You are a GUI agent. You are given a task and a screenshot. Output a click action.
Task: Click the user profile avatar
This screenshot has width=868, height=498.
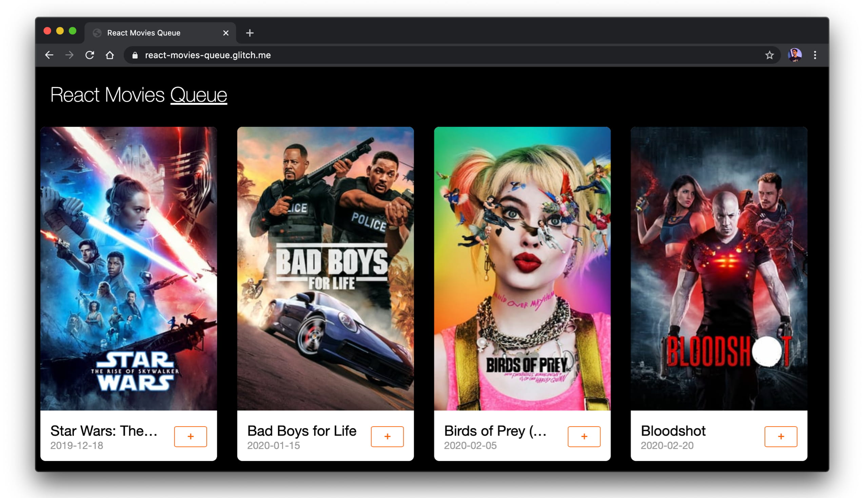pyautogui.click(x=794, y=55)
